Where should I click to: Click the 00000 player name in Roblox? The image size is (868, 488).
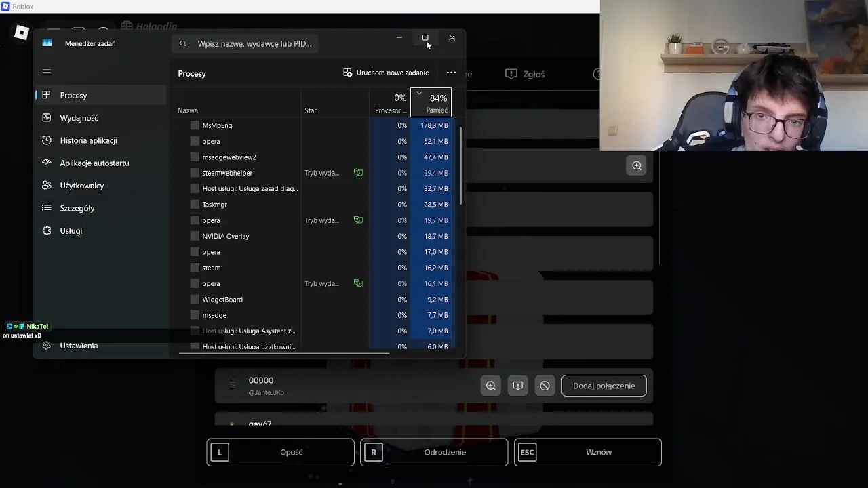pos(261,380)
